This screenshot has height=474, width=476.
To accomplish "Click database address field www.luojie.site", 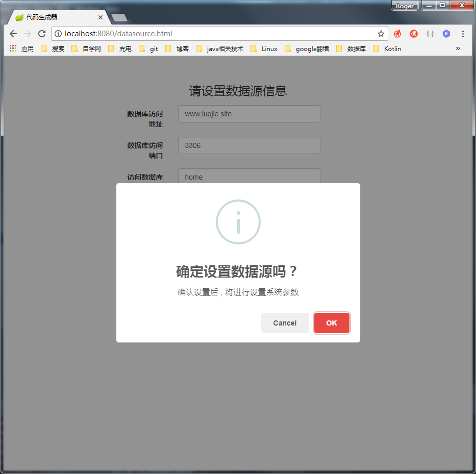I will click(249, 114).
